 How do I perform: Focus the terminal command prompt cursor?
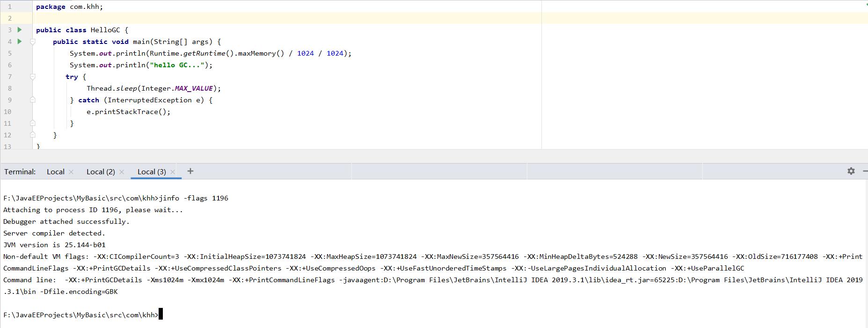tap(160, 315)
